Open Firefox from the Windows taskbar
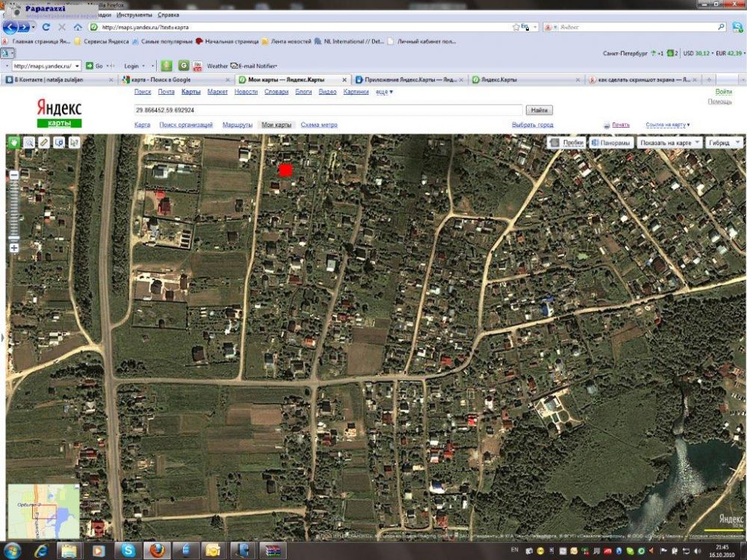Screen dimensions: 747x560 click(156, 551)
